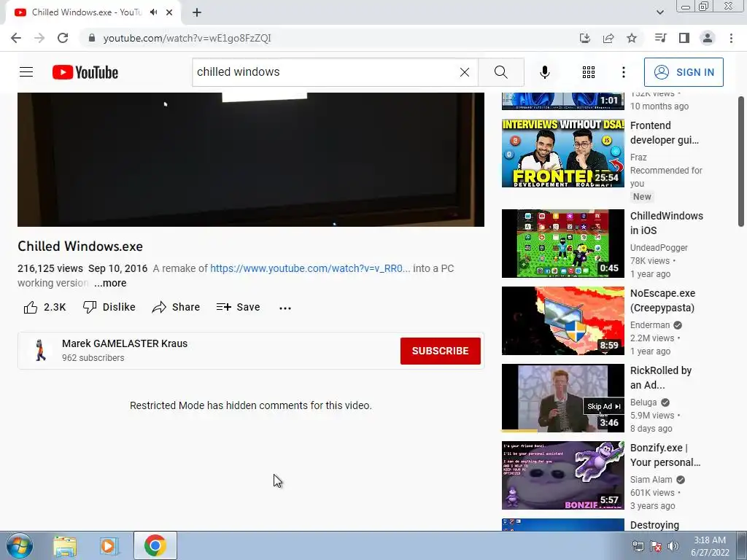The width and height of the screenshot is (747, 560).
Task: Click the video player area
Action: pyautogui.click(x=251, y=160)
